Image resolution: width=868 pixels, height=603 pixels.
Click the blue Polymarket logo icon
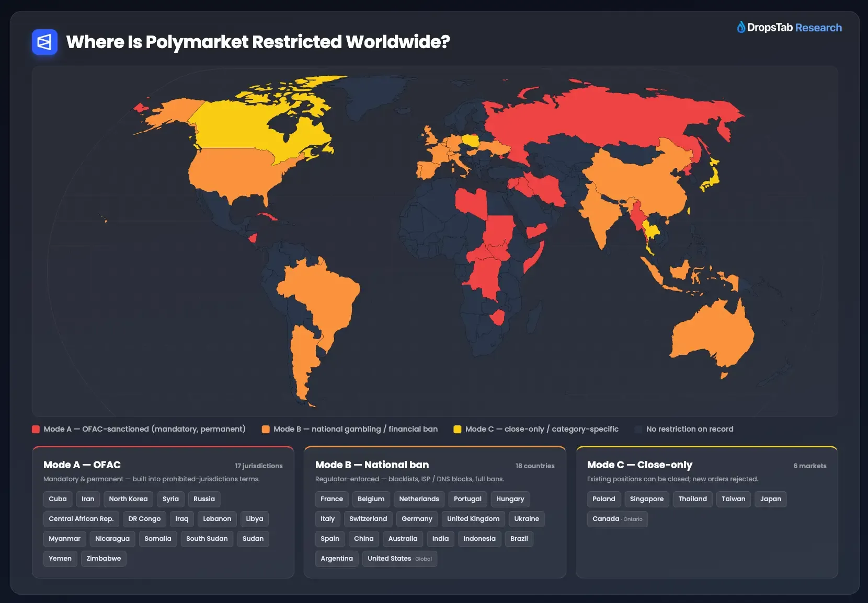click(x=44, y=42)
